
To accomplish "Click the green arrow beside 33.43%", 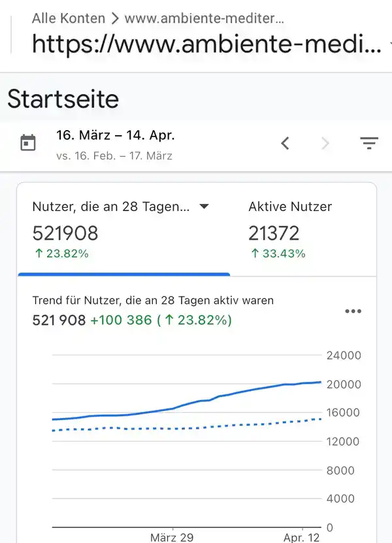I will click(x=253, y=254).
